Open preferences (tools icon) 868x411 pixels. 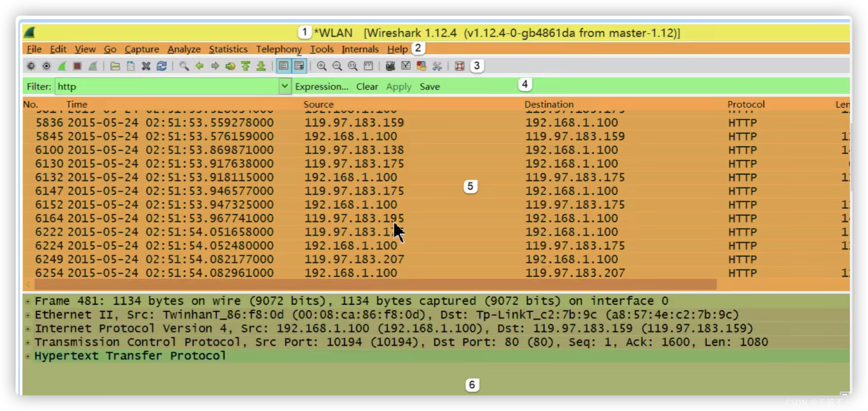point(437,66)
